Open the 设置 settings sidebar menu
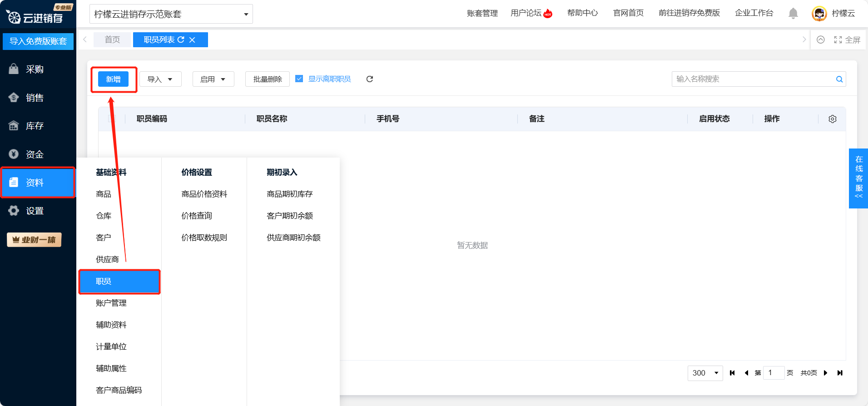 [38, 211]
